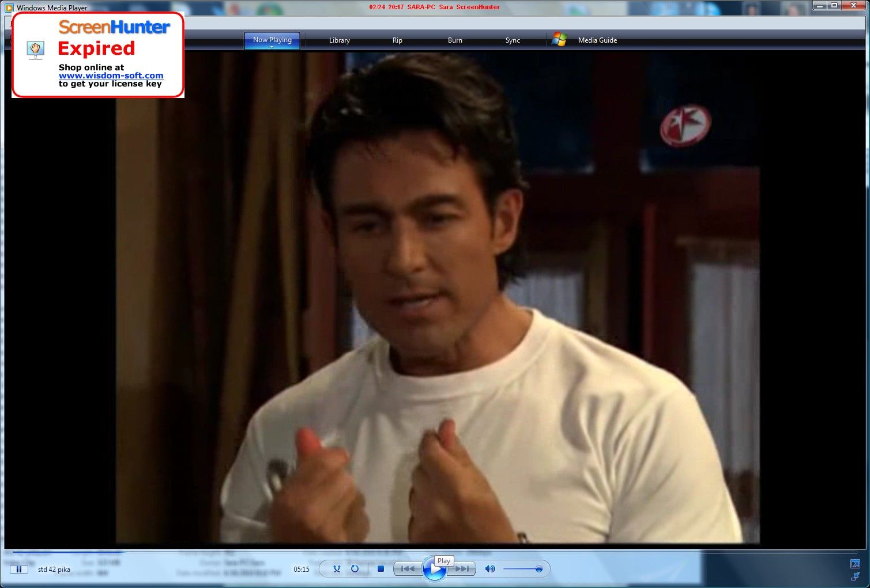Click the video picture in Now Playing
Screen dimensions: 870x588
[438, 297]
